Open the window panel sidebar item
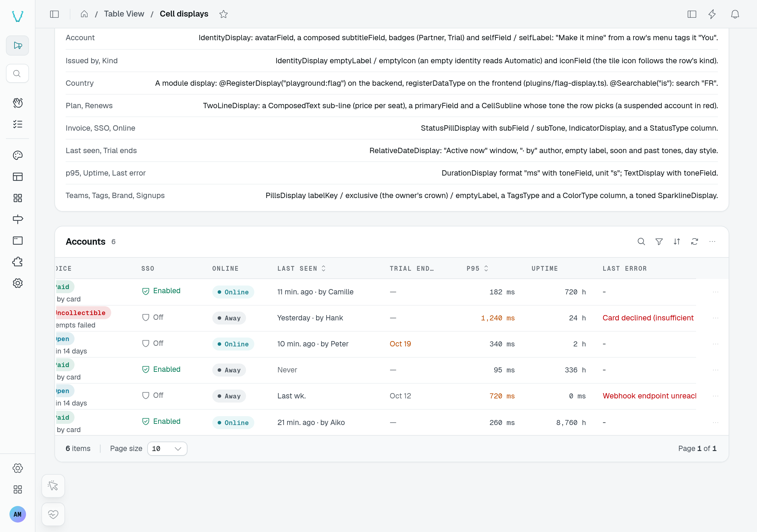 (x=17, y=241)
